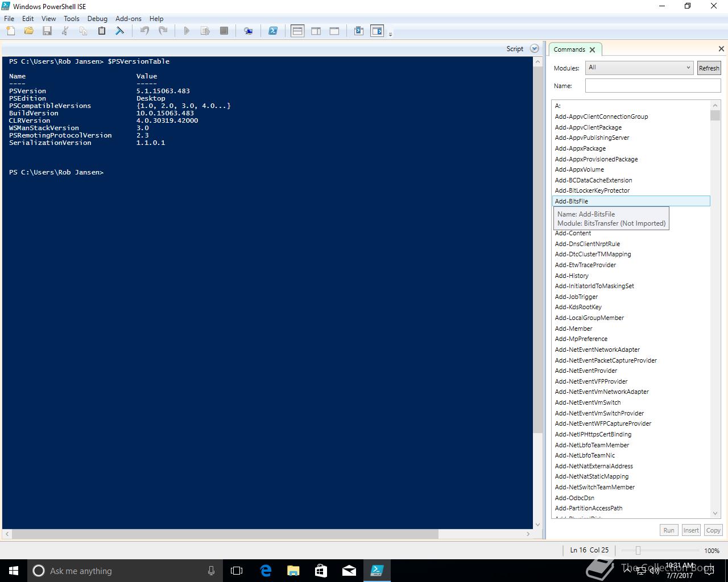Stop operation with the square stop icon
This screenshot has width=728, height=582.
(224, 31)
